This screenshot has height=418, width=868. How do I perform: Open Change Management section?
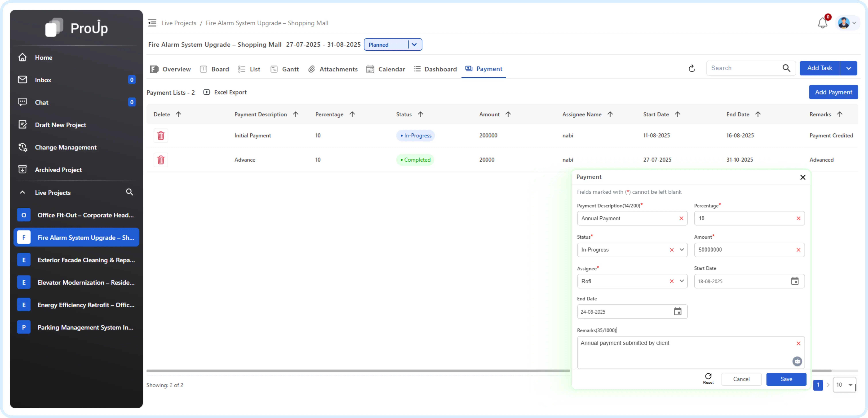tap(66, 147)
